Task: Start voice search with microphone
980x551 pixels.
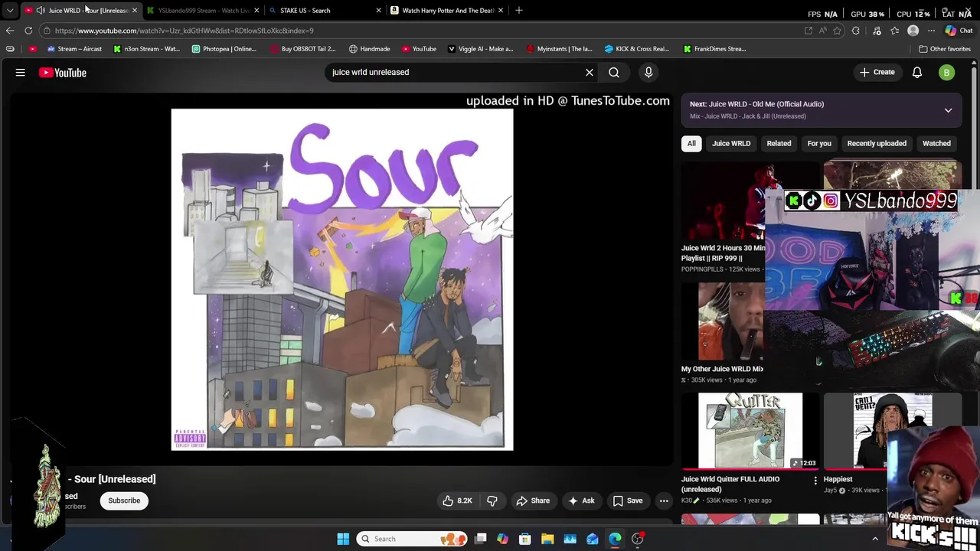Action: 648,73
